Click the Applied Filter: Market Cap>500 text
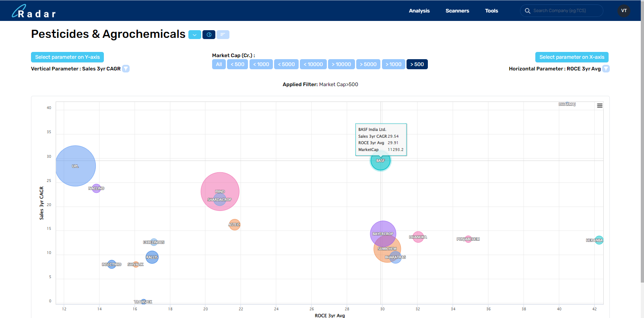The image size is (644, 318). coord(320,85)
